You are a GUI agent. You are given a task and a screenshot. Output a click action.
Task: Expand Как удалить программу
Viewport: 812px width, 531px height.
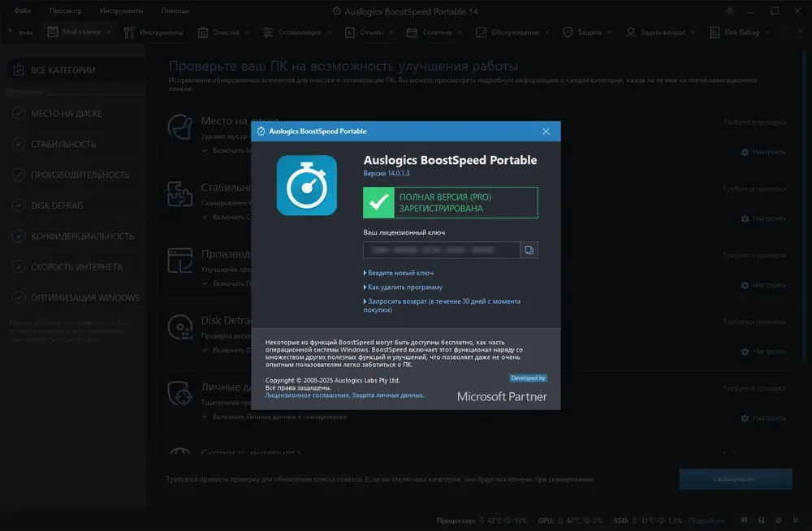tap(403, 287)
